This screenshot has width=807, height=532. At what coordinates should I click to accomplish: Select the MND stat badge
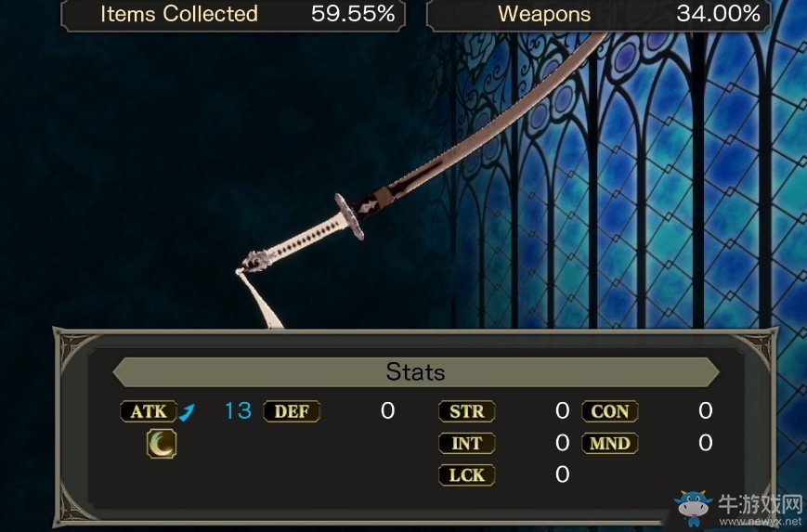tap(610, 444)
